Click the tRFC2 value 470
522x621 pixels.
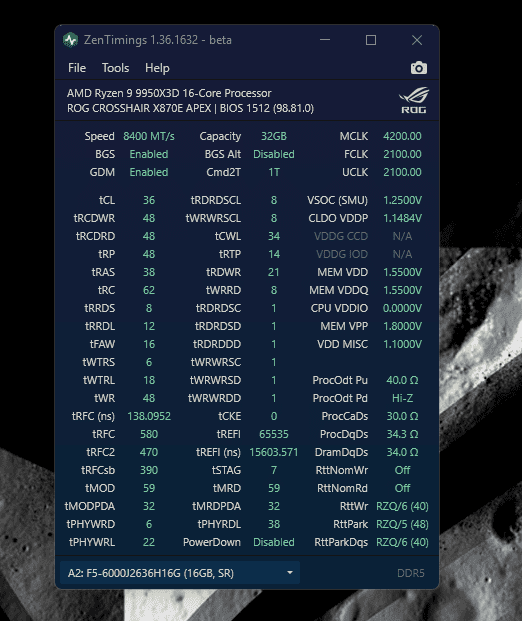[149, 452]
